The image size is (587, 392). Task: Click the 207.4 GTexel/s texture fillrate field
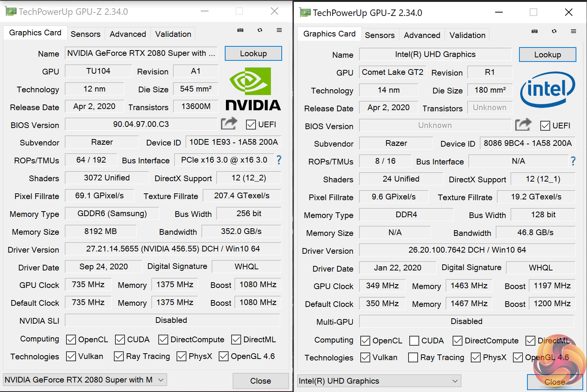pyautogui.click(x=242, y=196)
